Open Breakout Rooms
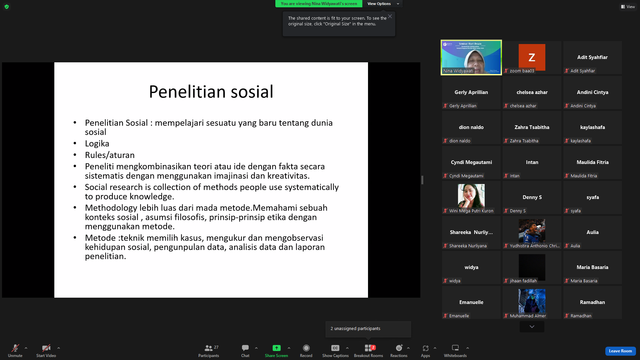640x360 pixels. pyautogui.click(x=369, y=350)
